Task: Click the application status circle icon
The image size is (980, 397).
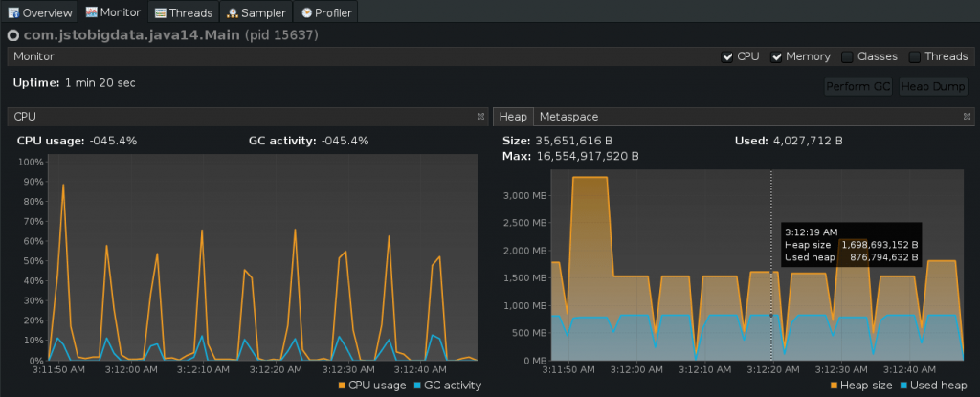Action: click(13, 35)
